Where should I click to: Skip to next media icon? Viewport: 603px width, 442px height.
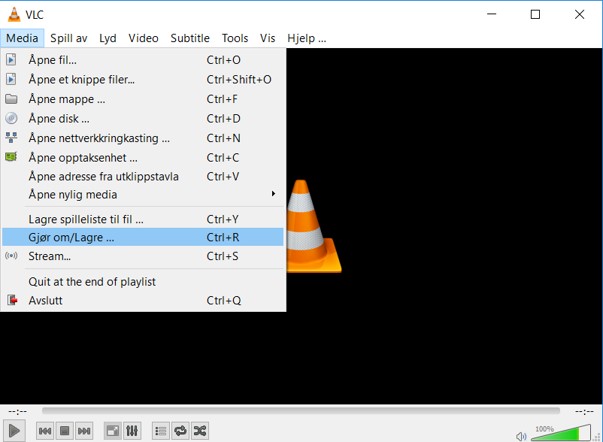(x=85, y=431)
